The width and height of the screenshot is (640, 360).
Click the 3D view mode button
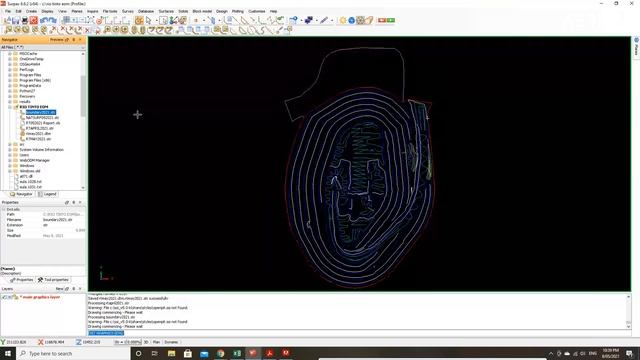(x=146, y=342)
